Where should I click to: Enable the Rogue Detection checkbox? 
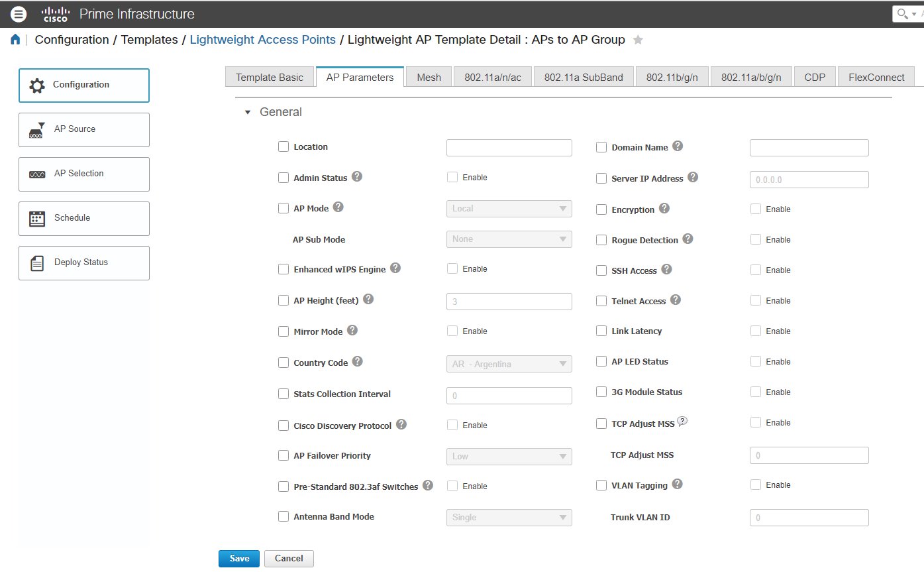601,239
